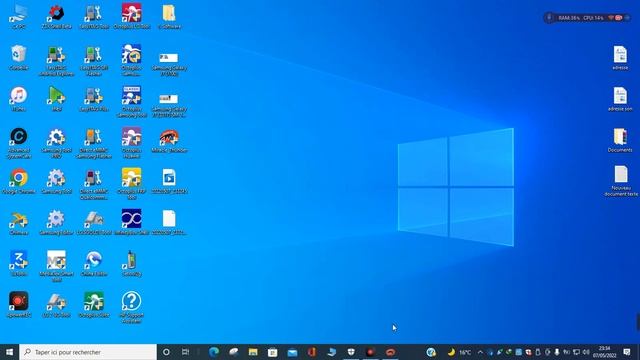Screen dimensions: 640x360
Task: Click the microphone tray icon
Action: [x=557, y=352]
